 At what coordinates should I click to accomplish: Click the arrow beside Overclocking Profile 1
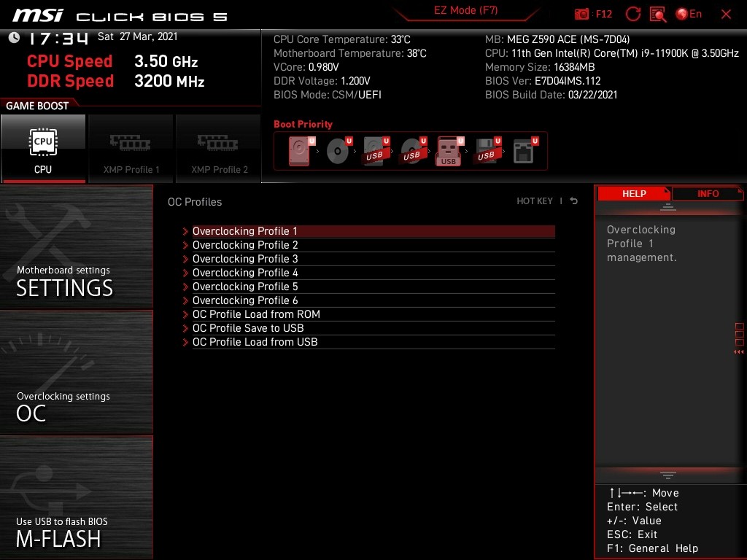pyautogui.click(x=185, y=231)
